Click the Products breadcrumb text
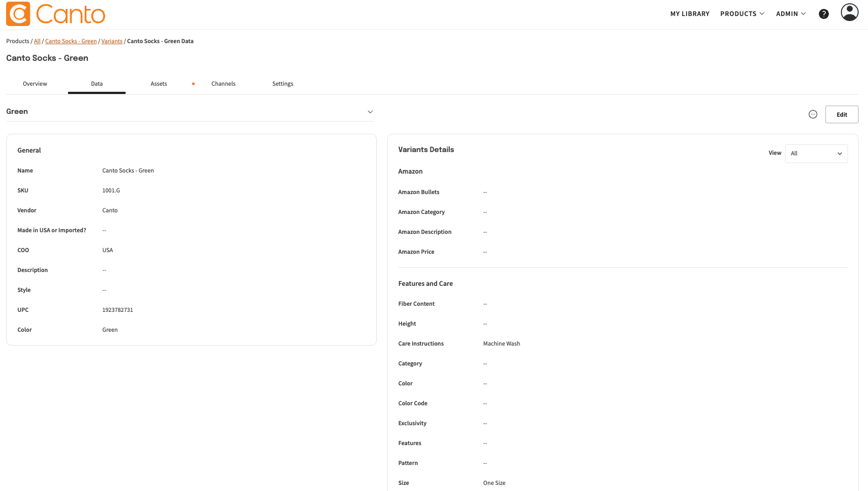The image size is (868, 491). tap(18, 41)
